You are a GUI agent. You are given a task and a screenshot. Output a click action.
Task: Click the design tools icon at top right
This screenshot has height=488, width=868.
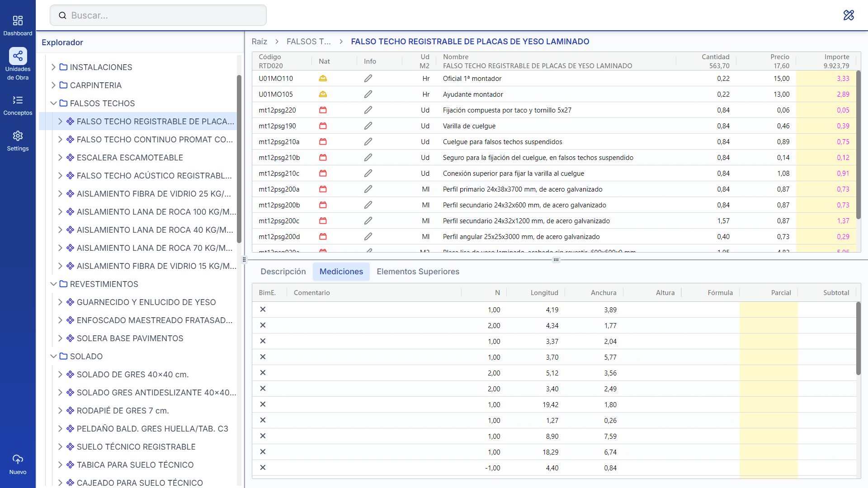848,15
